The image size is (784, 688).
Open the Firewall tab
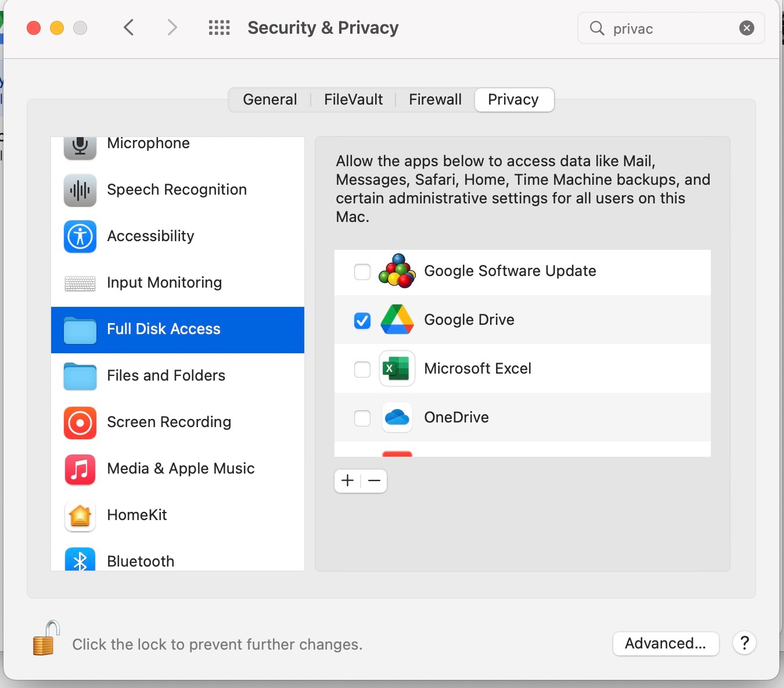pyautogui.click(x=436, y=99)
